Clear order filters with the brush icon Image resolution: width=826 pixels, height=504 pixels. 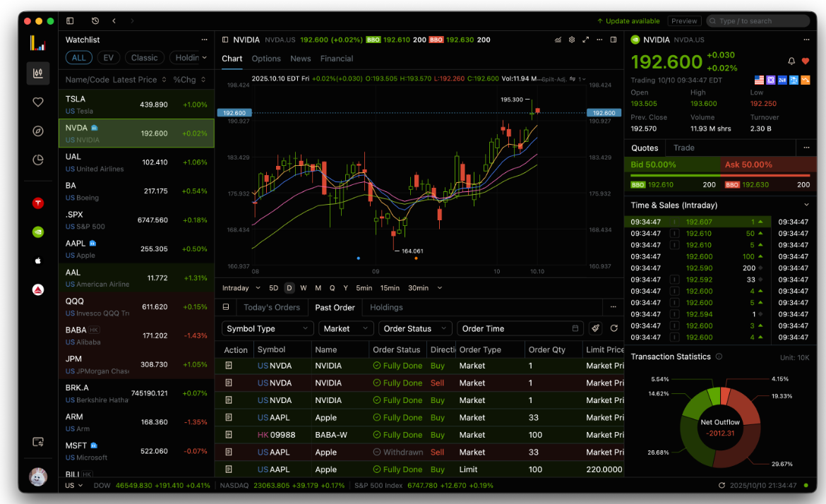coord(596,328)
